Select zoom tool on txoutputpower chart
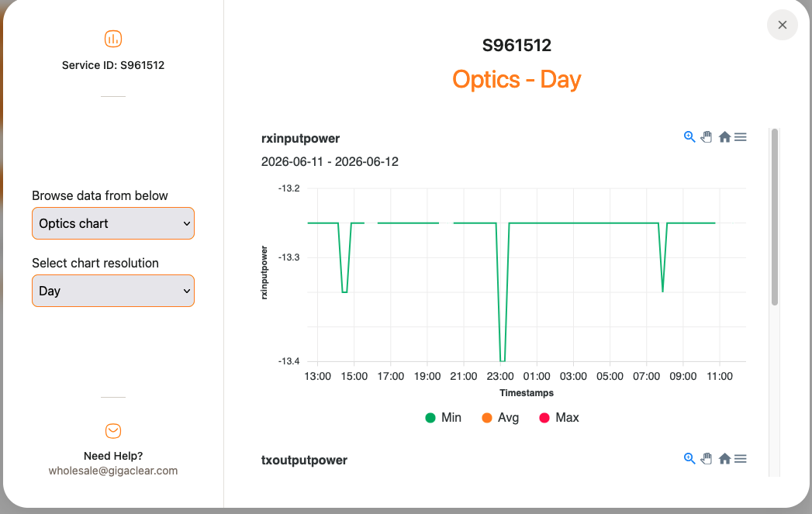812x514 pixels. point(689,459)
